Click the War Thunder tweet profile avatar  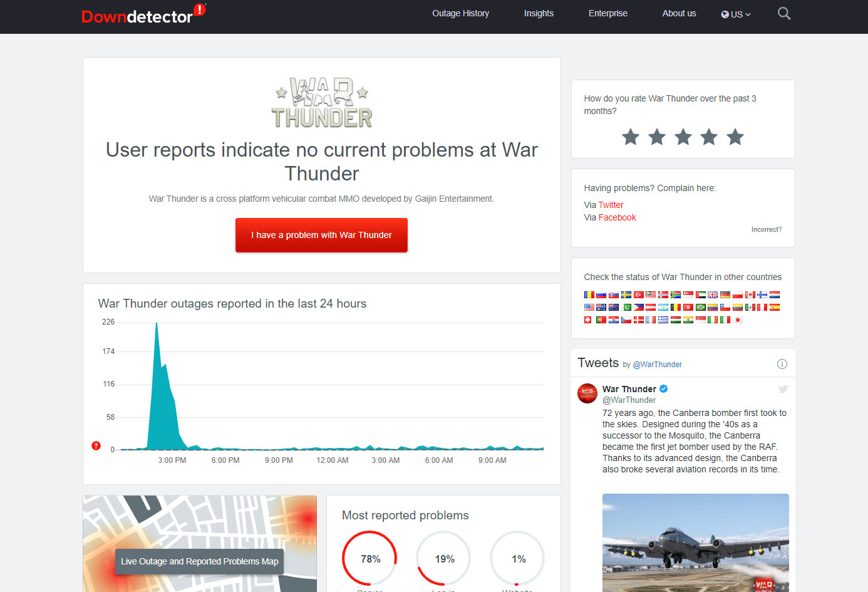click(587, 393)
